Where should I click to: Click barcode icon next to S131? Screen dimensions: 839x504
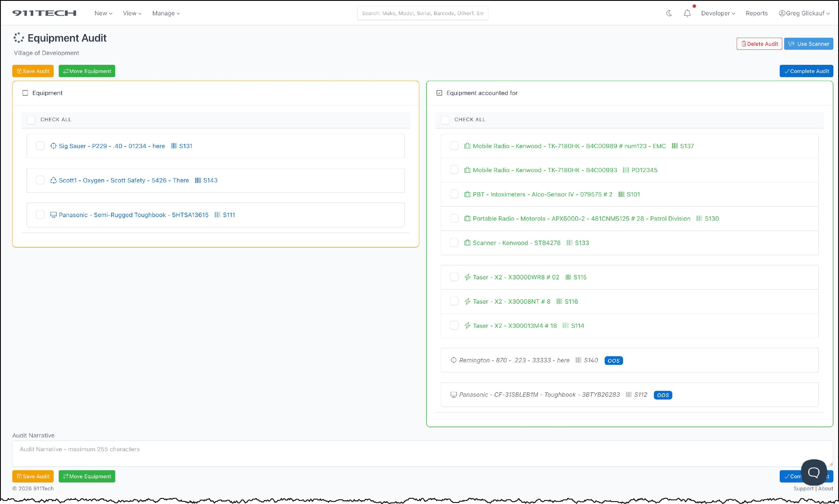174,146
